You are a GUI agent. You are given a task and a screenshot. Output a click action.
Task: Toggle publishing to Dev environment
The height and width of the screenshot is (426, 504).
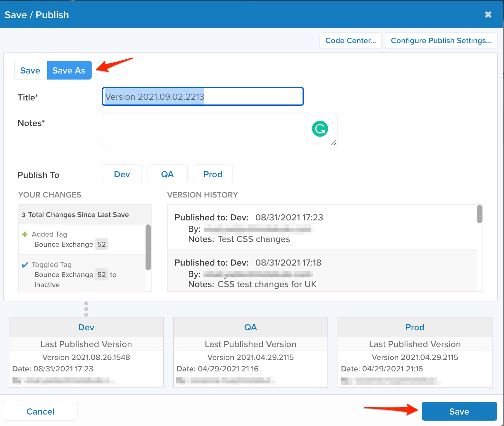tap(122, 174)
